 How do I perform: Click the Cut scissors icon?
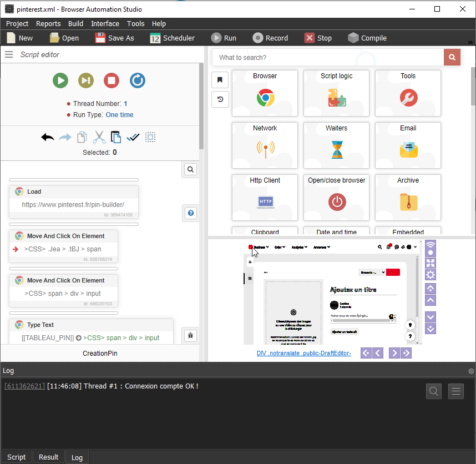pos(99,137)
